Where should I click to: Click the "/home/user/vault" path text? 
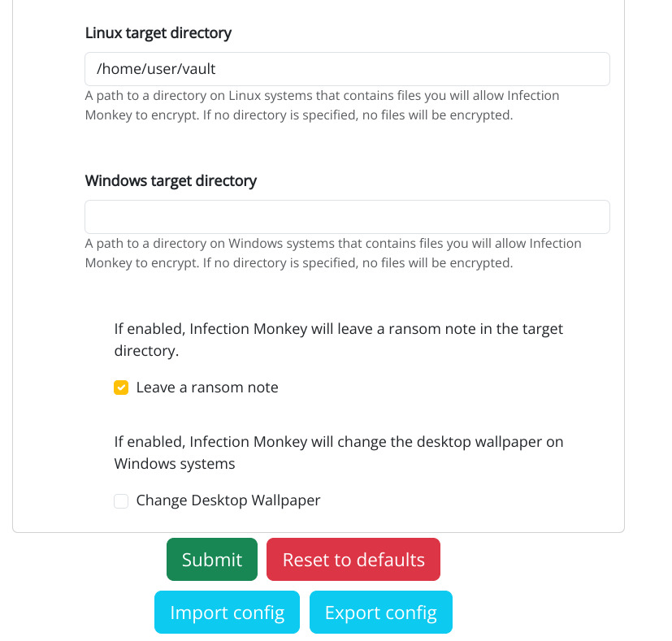tap(156, 69)
